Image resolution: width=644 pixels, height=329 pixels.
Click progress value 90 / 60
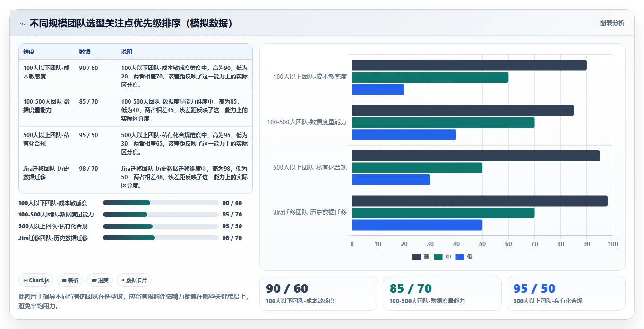pyautogui.click(x=232, y=203)
